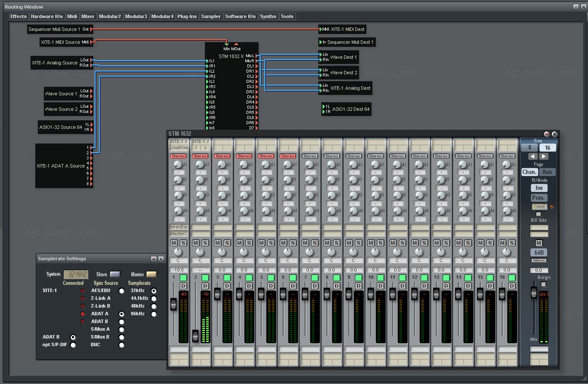Click the channel 1 volume fader
The width and height of the screenshot is (588, 384).
coord(174,304)
